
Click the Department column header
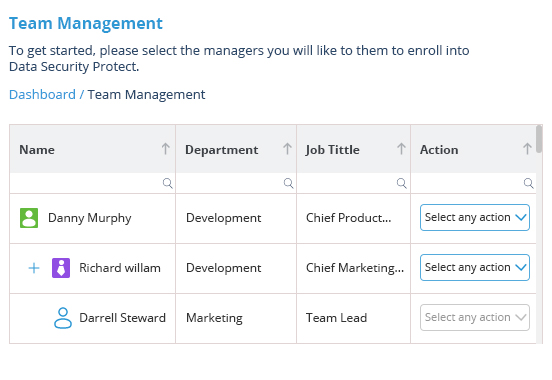[236, 149]
